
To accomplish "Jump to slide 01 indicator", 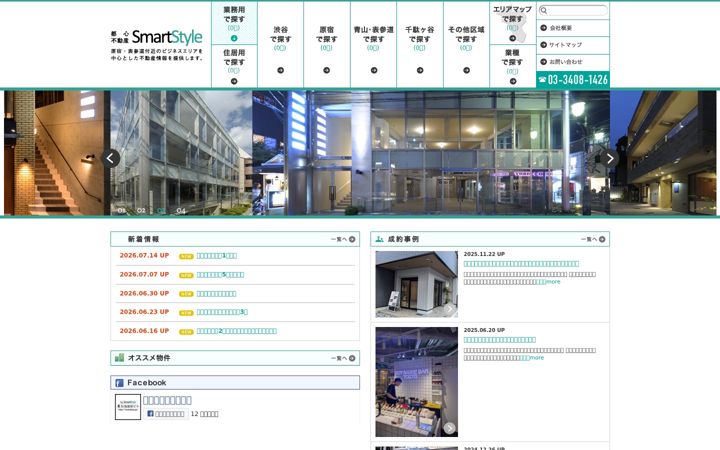I will 122,211.
